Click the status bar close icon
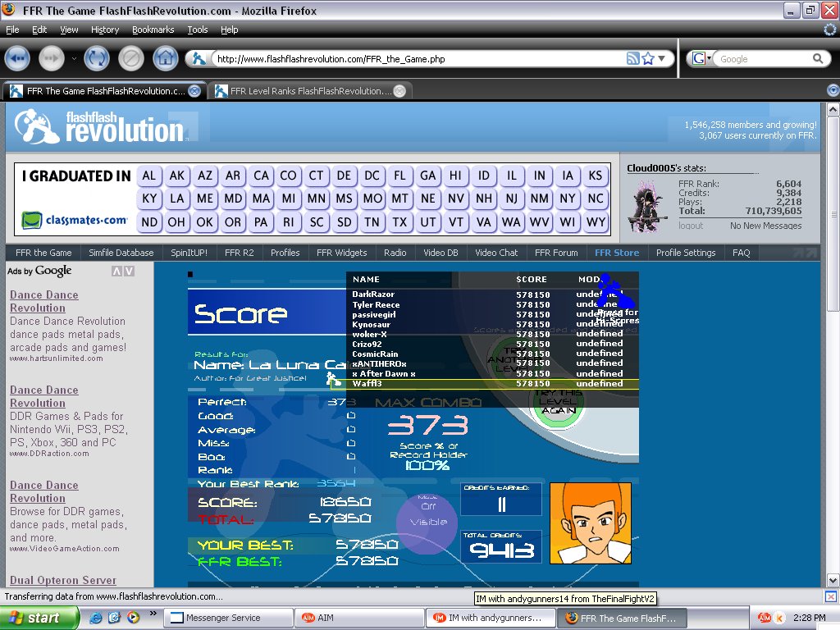840x630 pixels. [x=830, y=596]
